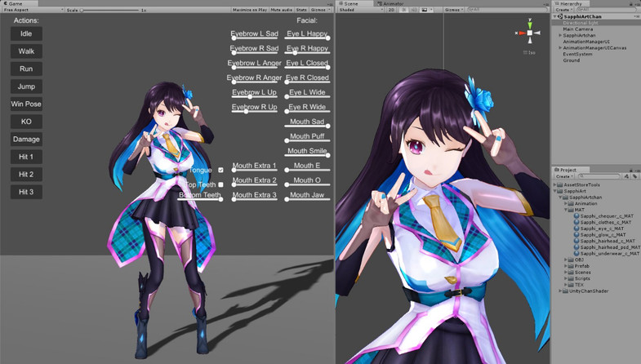Image resolution: width=641 pixels, height=364 pixels.
Task: Click the Hierarchy search field
Action: [605, 10]
